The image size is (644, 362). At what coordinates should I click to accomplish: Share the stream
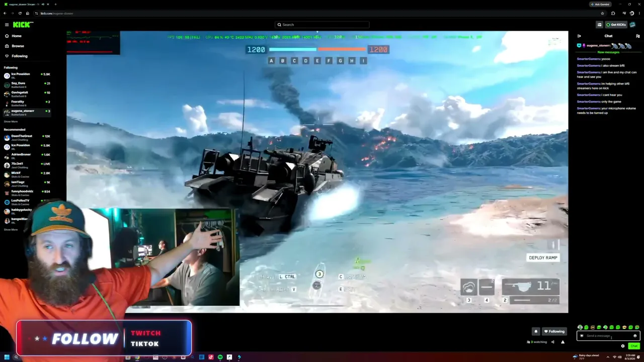552,342
